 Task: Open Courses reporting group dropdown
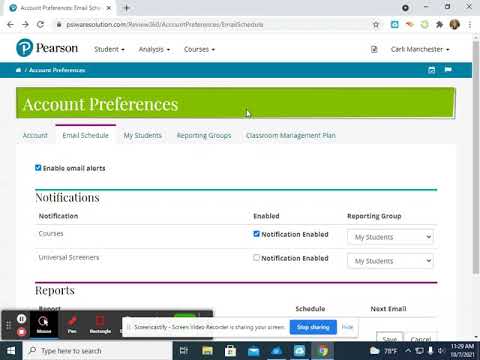coord(390,237)
